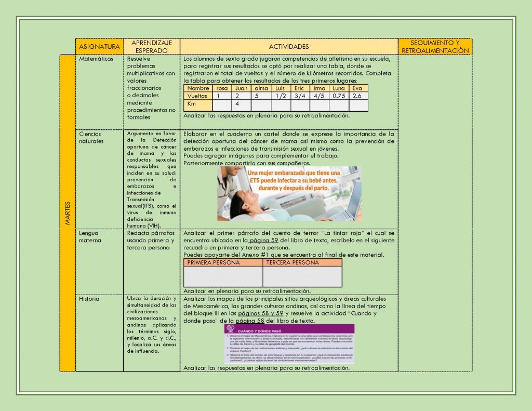
Task: Select the Matemáticas subject cell
Action: [99, 92]
